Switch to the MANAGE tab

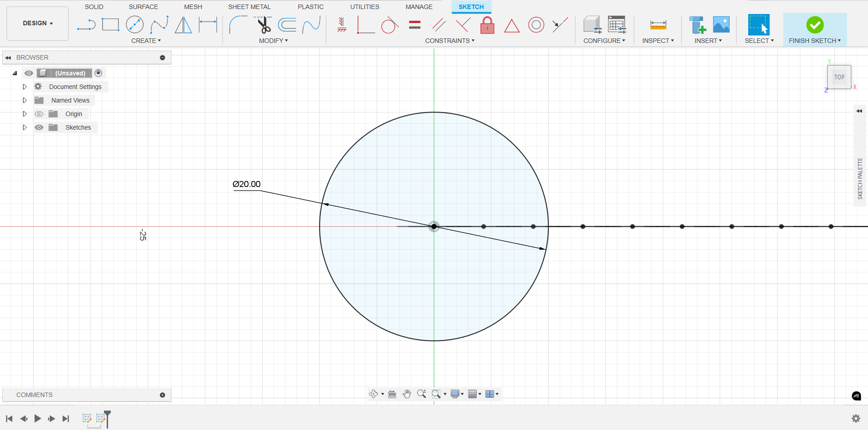click(x=419, y=7)
